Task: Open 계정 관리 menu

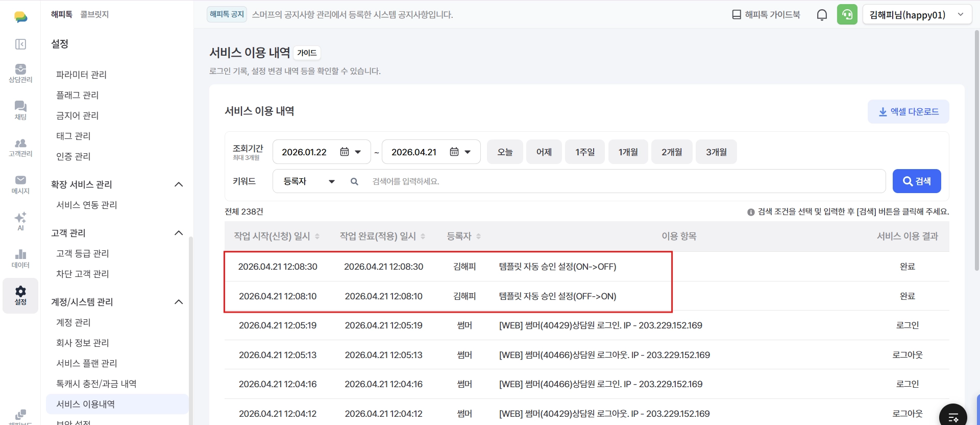Action: [73, 322]
